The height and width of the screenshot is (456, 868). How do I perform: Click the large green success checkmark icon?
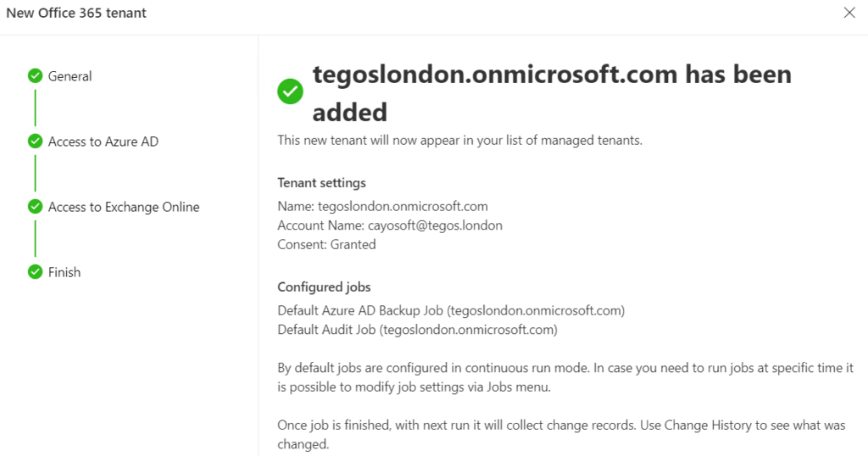coord(290,92)
